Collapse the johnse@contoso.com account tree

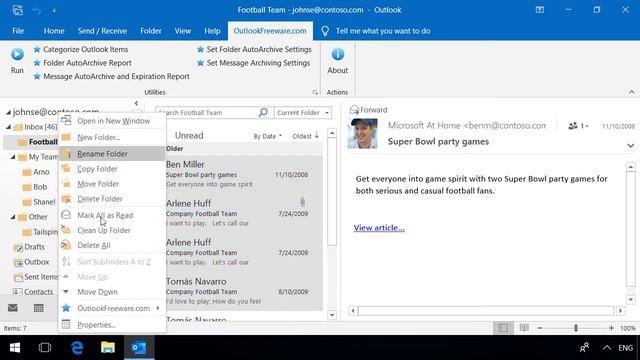pyautogui.click(x=8, y=112)
